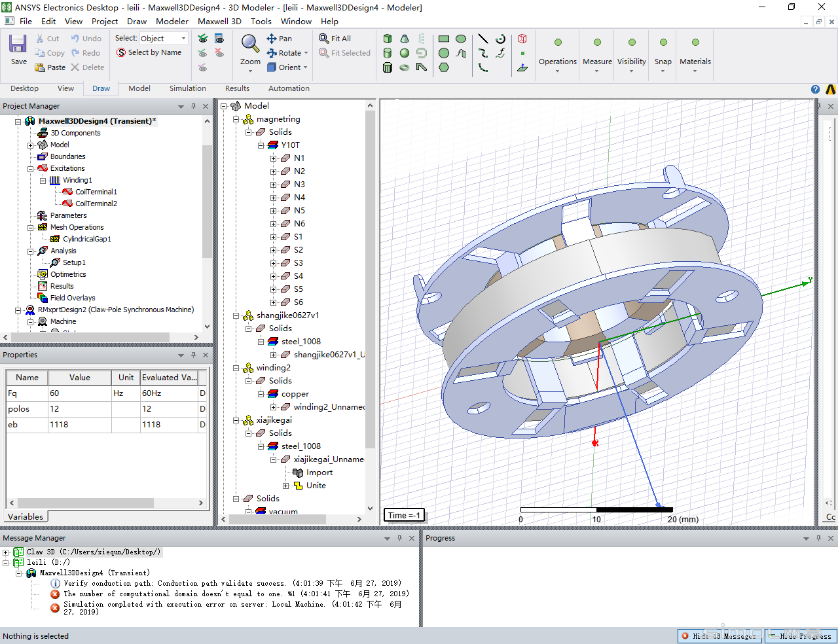This screenshot has height=644, width=838.
Task: Click the Undo arrow icon
Action: pos(75,39)
